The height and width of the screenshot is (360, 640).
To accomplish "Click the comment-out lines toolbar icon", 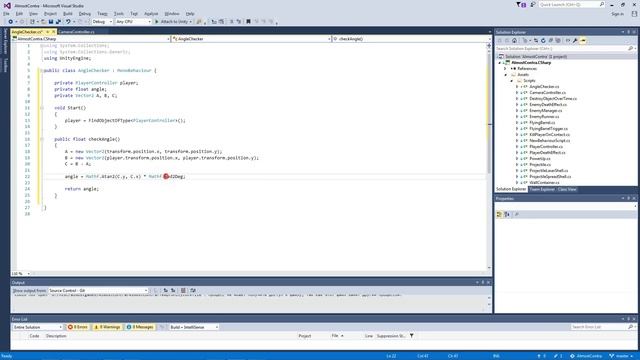I will pos(231,22).
